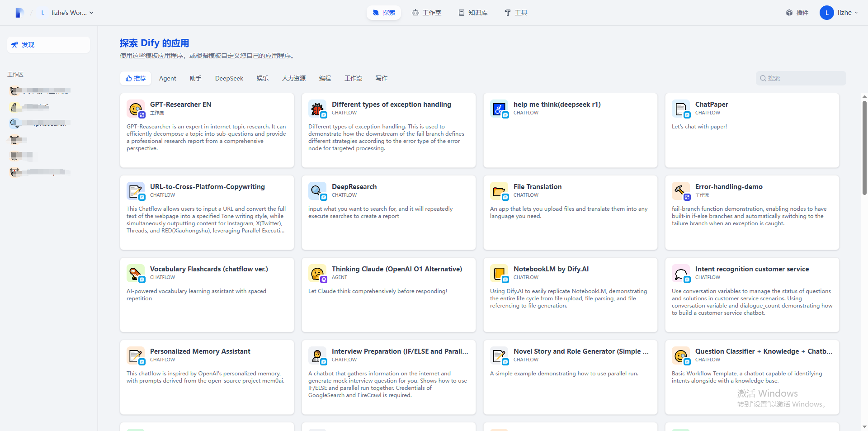868x431 pixels.
Task: Click the Dify logo icon
Action: (19, 13)
